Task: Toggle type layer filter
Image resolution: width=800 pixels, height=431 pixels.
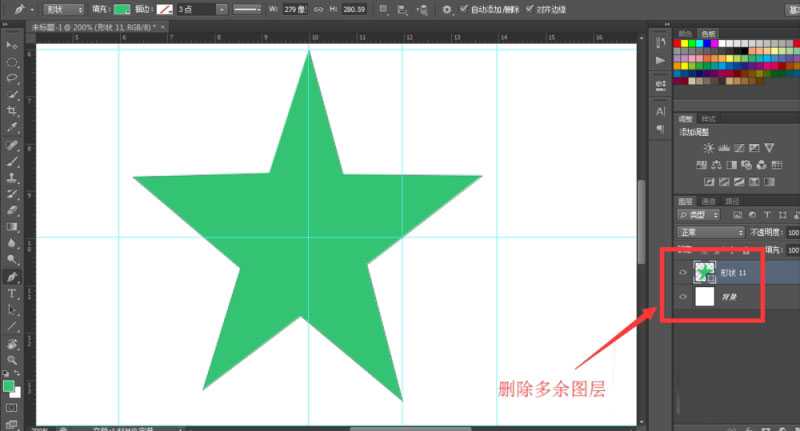Action: [x=767, y=215]
